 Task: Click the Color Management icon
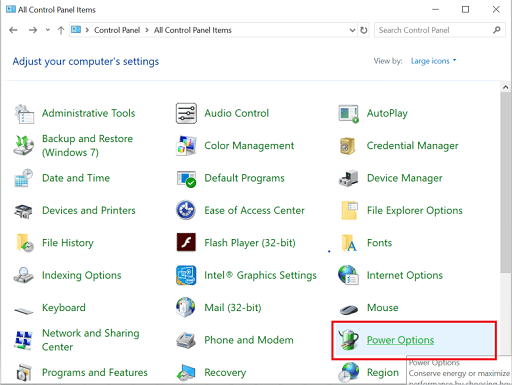click(186, 146)
